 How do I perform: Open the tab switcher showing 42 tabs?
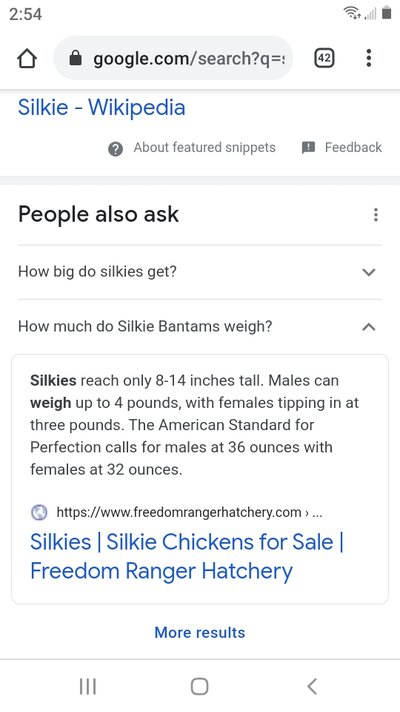point(324,58)
